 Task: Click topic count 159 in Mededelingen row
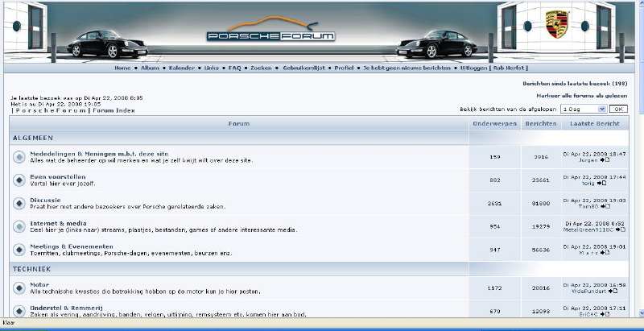[x=495, y=157]
